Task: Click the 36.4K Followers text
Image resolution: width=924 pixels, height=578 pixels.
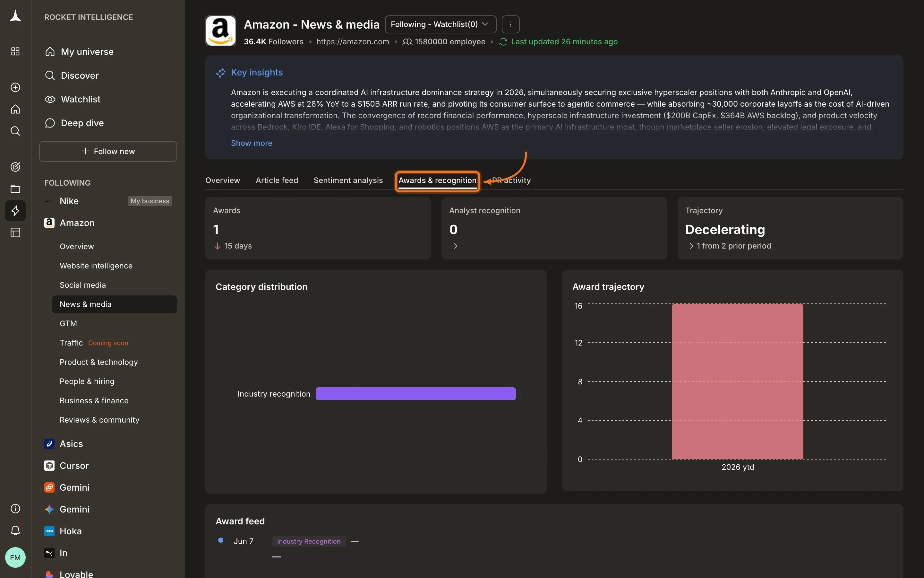Action: point(274,42)
